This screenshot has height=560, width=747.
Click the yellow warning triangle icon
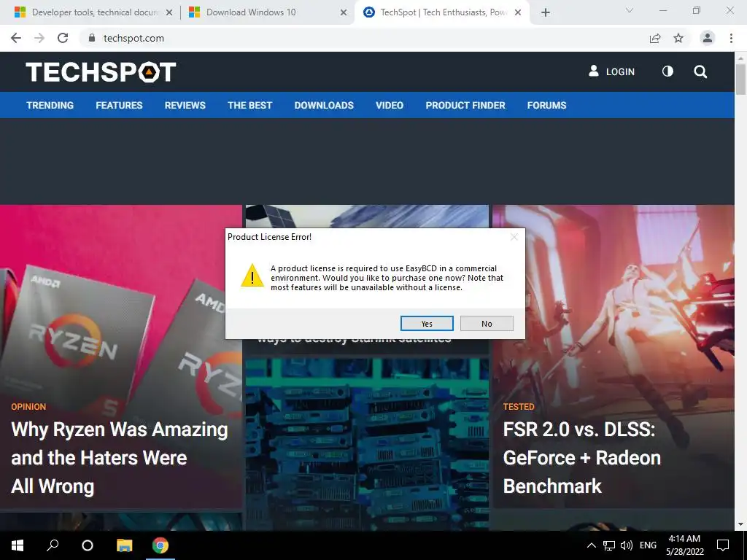point(252,275)
